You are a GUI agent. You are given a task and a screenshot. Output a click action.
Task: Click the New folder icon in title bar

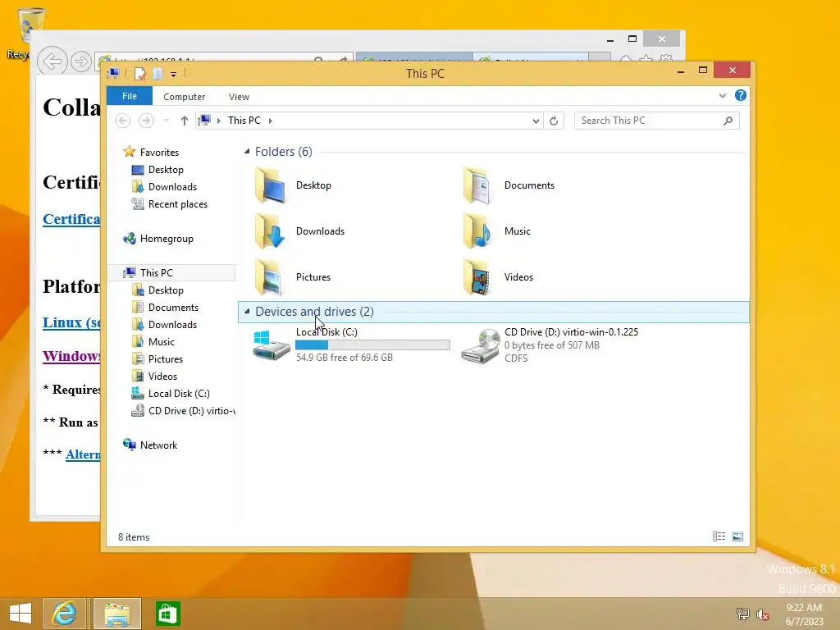(x=157, y=73)
